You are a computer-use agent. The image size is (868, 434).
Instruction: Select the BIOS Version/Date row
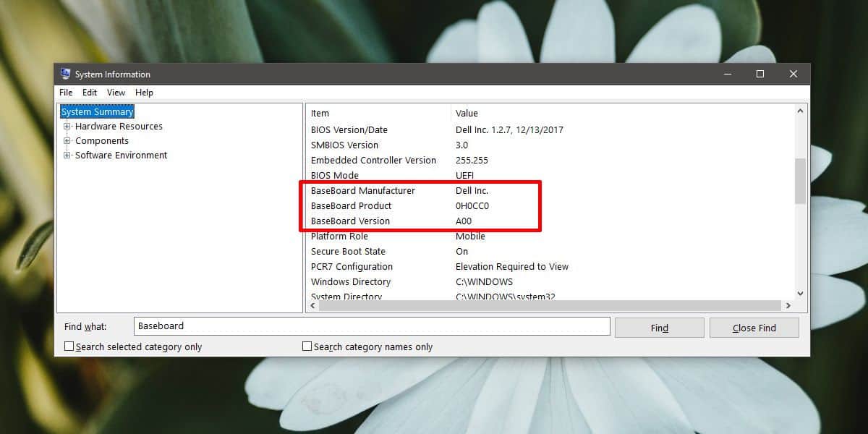click(550, 130)
